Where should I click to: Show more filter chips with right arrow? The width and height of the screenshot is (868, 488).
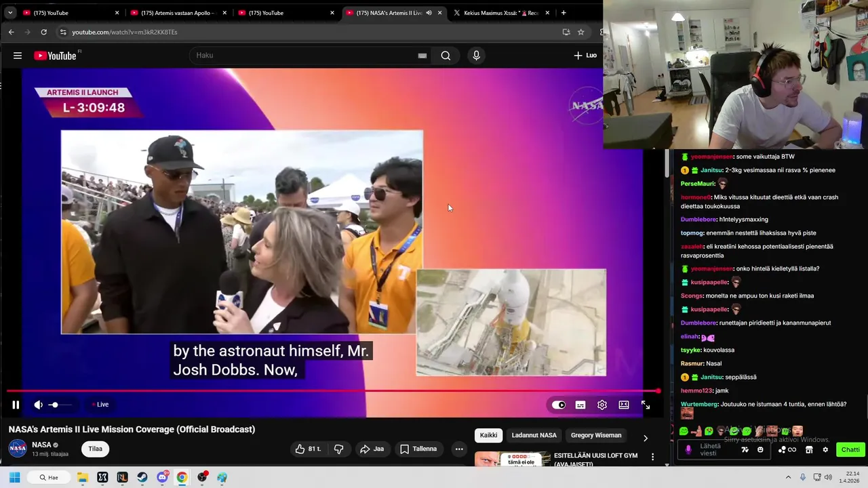[x=645, y=438]
